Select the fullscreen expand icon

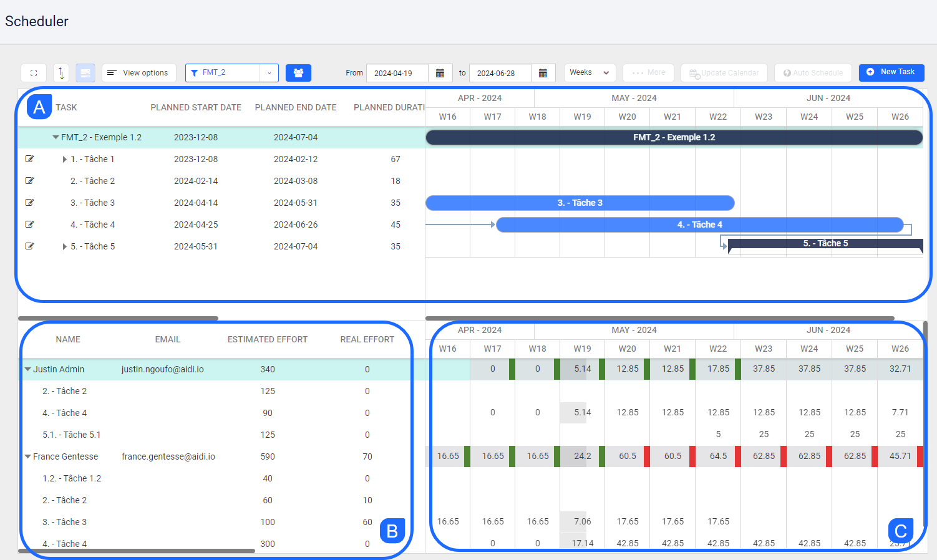(x=32, y=73)
